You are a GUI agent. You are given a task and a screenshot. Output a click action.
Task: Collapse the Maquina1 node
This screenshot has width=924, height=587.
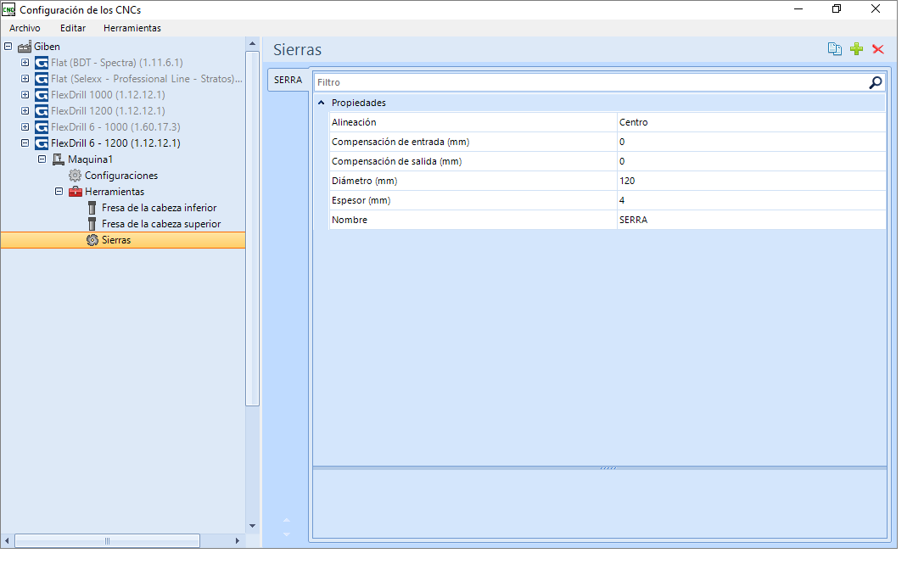coord(42,159)
